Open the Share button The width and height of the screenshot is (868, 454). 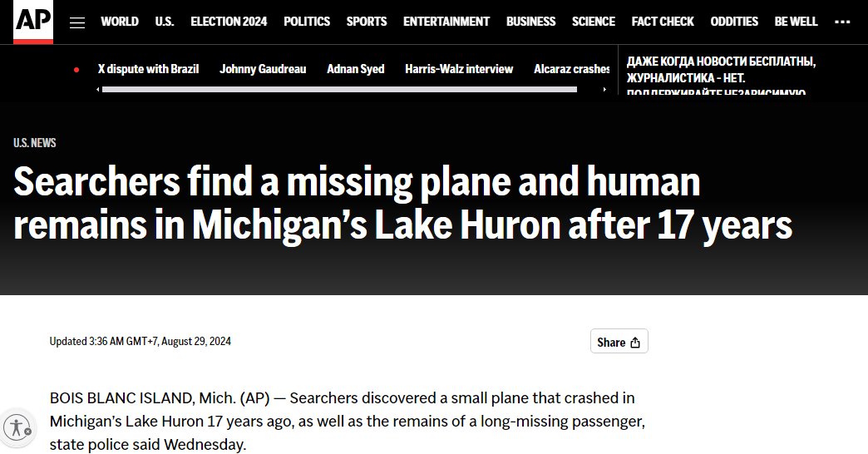pyautogui.click(x=619, y=342)
